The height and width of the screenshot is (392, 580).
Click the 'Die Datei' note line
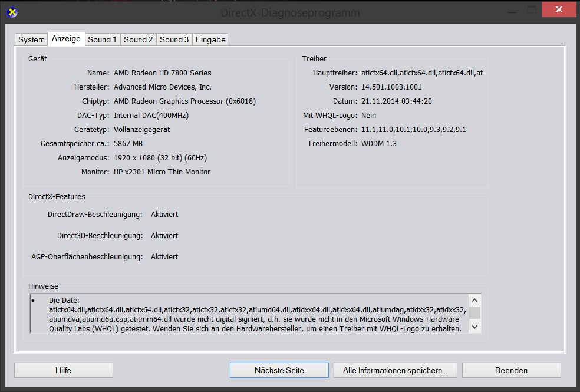[64, 300]
